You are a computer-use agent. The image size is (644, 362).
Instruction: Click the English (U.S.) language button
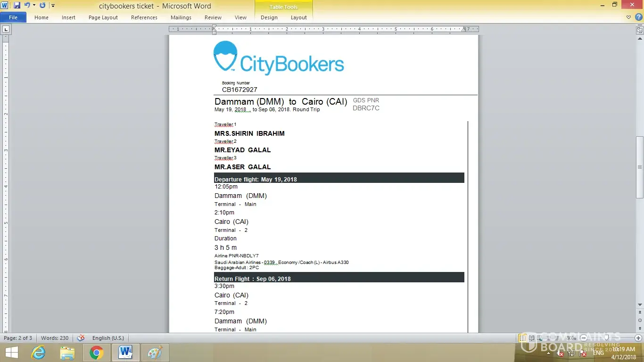(x=108, y=338)
